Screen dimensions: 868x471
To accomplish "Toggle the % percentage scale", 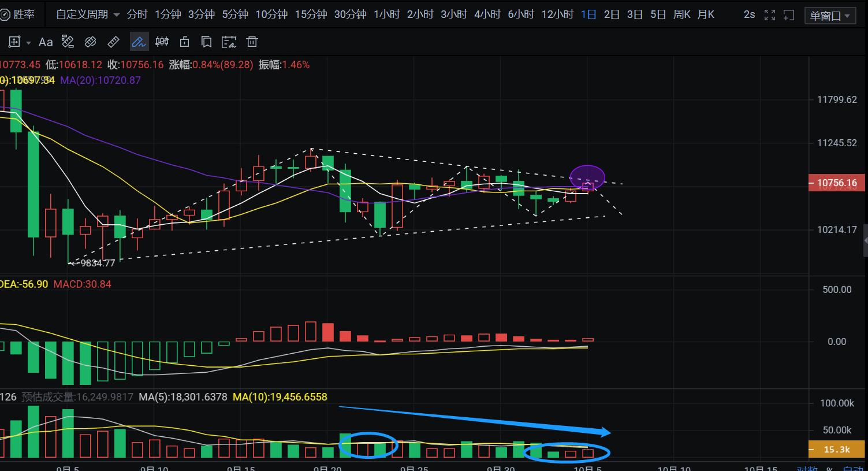I will click(830, 469).
